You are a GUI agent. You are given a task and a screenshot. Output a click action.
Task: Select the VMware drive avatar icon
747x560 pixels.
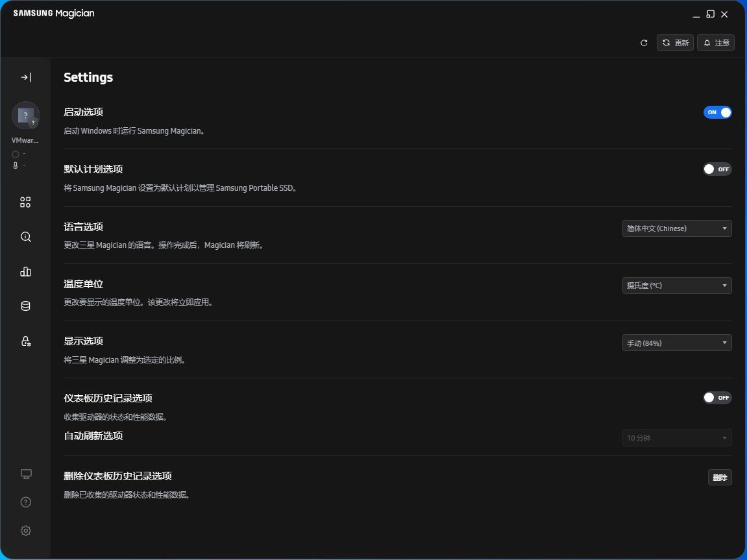coord(25,116)
